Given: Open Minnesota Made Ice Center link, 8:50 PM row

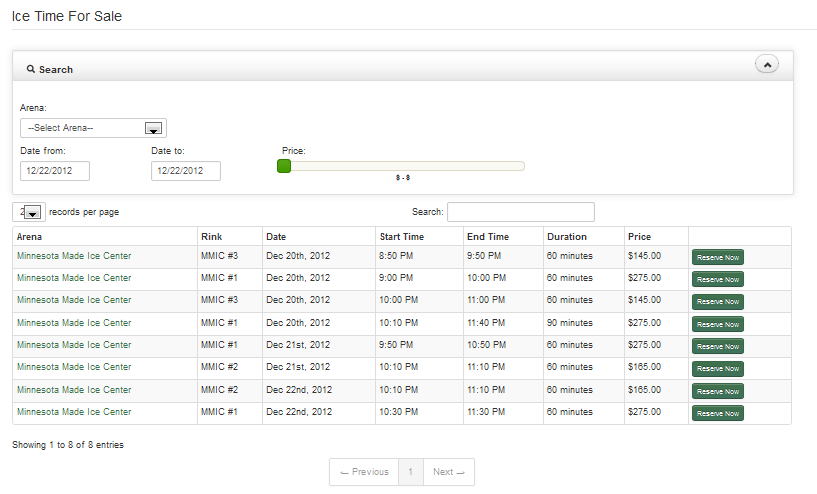Looking at the screenshot, I should pos(74,256).
